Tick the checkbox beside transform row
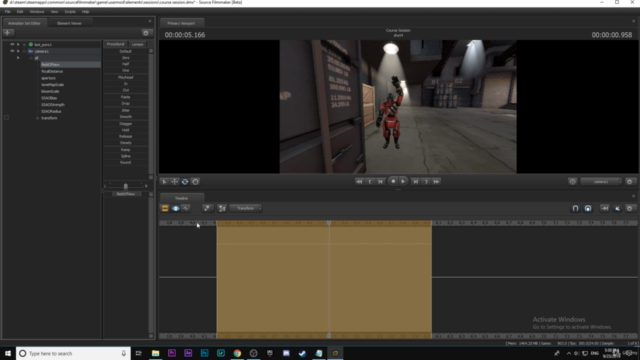 6,118
